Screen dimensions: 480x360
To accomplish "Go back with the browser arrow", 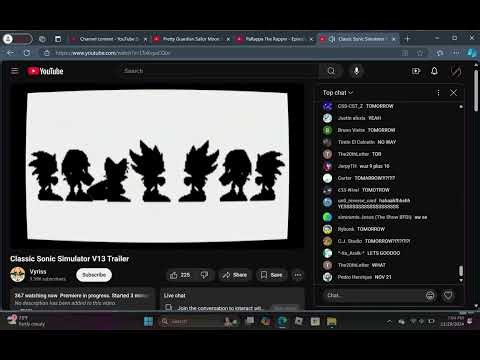I will tap(10, 53).
